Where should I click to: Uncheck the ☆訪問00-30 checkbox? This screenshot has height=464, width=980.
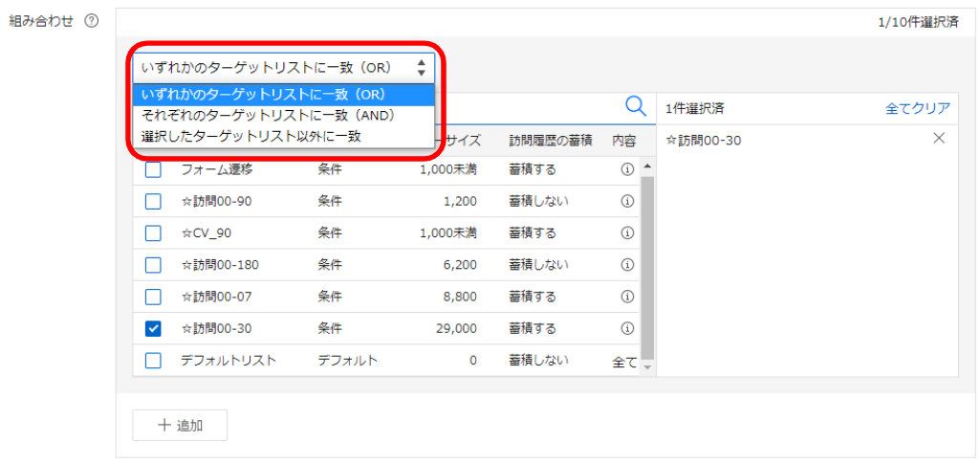click(153, 328)
